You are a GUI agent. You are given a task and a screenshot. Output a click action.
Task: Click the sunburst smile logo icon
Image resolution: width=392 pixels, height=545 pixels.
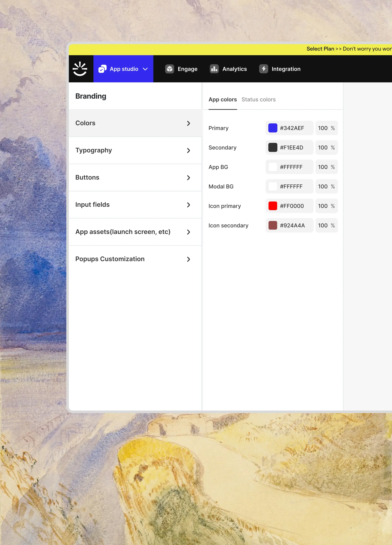[80, 69]
